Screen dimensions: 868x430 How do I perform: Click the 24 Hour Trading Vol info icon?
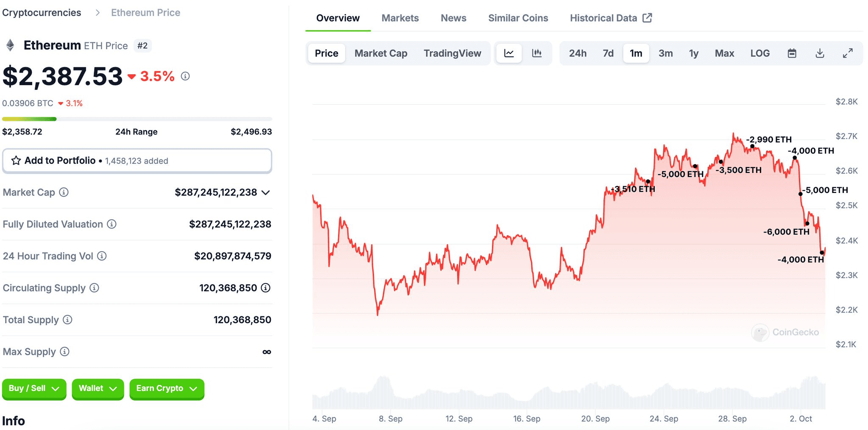click(102, 256)
